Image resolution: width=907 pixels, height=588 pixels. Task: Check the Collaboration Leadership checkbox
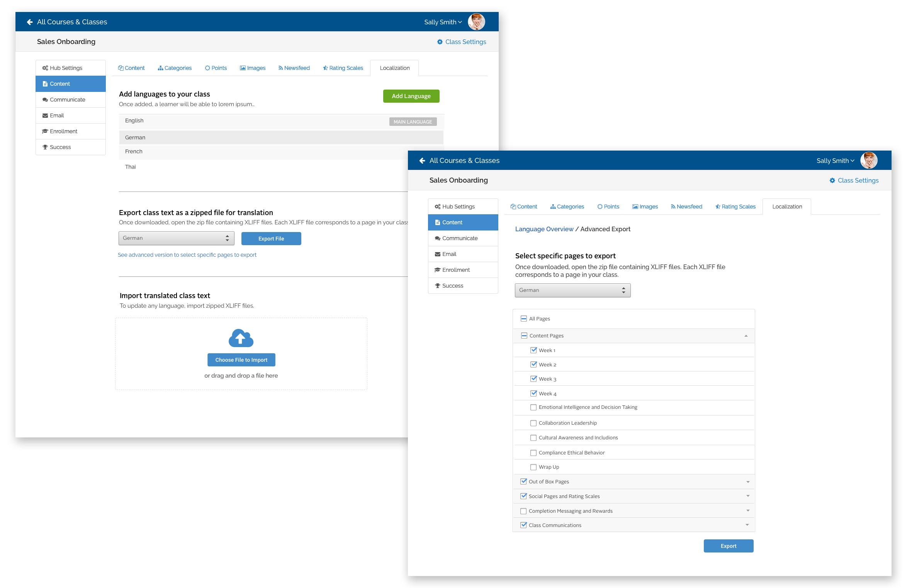coord(533,423)
